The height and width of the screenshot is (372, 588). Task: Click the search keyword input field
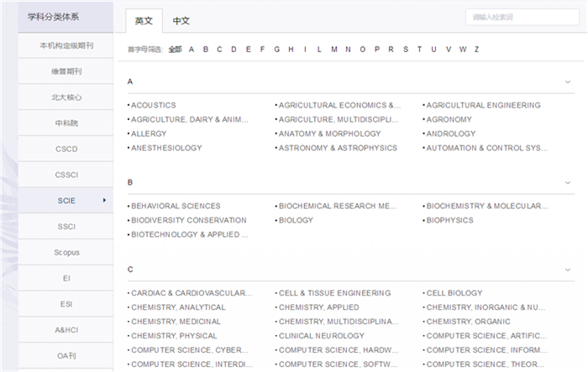pyautogui.click(x=521, y=17)
